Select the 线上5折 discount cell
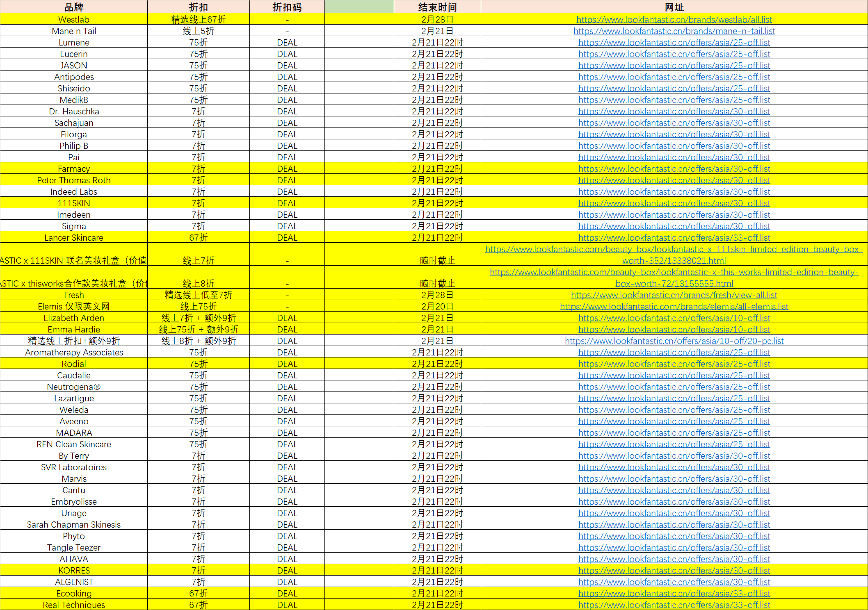This screenshot has height=610, width=868. (x=199, y=31)
